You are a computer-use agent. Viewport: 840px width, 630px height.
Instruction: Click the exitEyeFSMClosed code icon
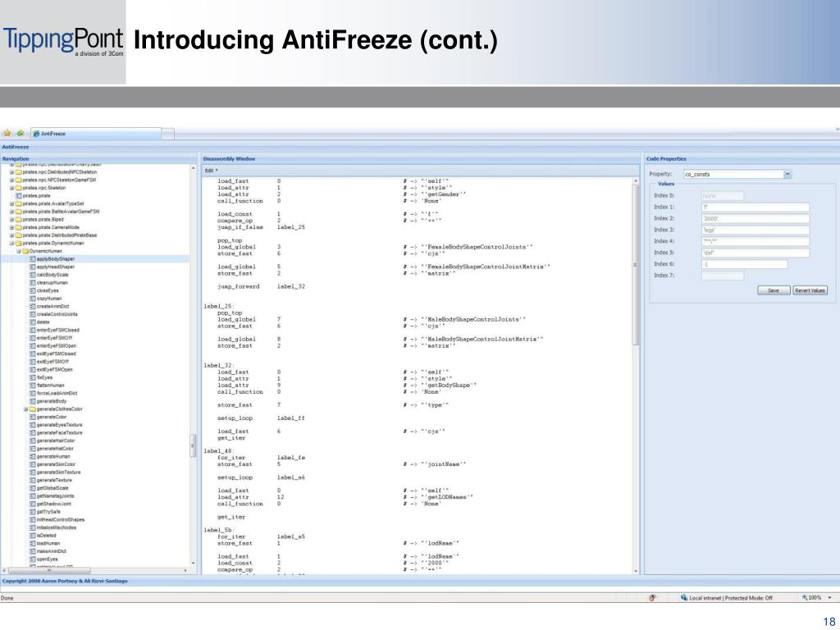pyautogui.click(x=33, y=354)
